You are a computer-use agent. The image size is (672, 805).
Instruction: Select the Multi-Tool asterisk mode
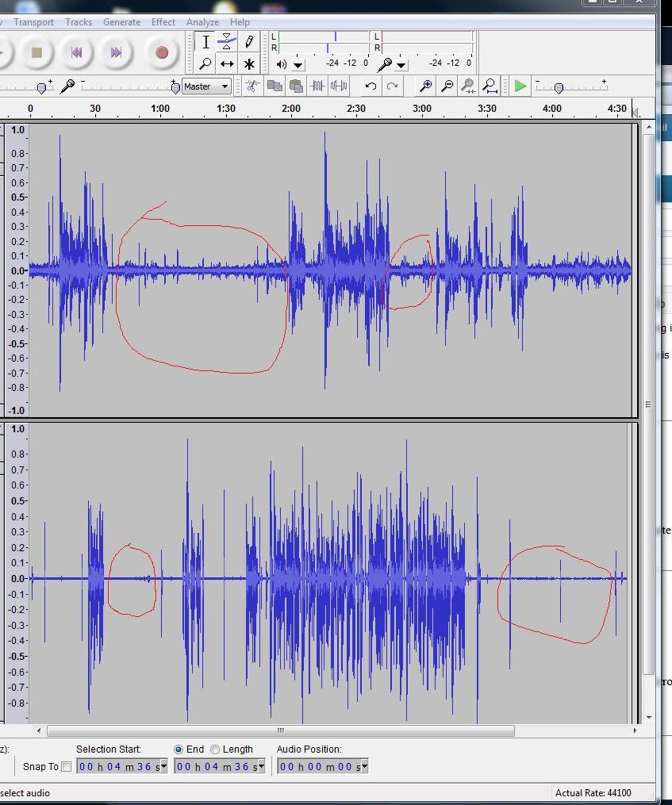(x=248, y=63)
